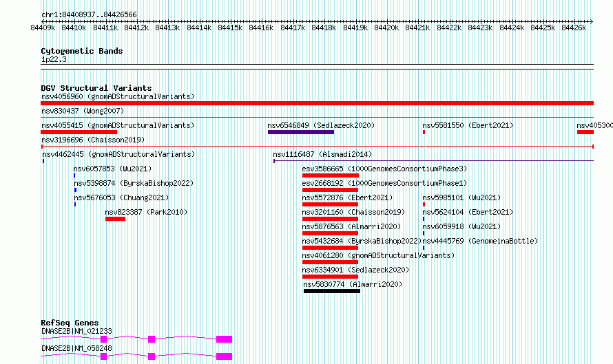Open the DNASE2B|NM_058248 gene label
Viewport: 613px width, 364px height.
(x=76, y=348)
